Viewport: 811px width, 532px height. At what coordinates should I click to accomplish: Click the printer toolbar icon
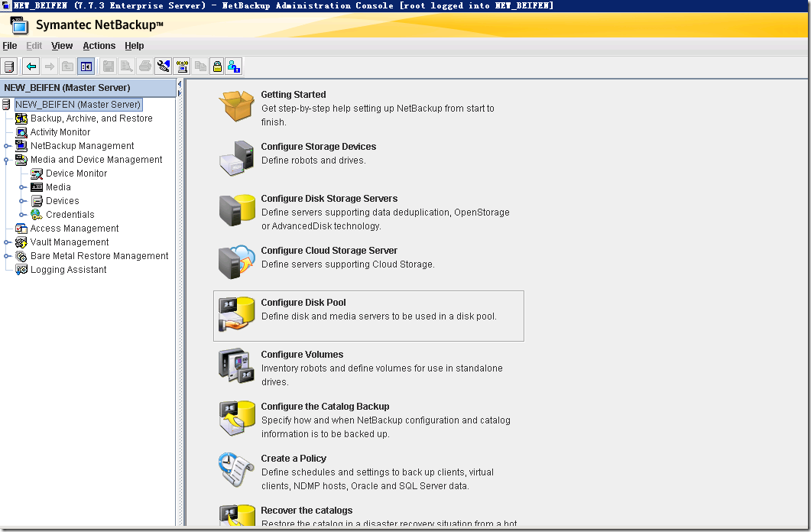pos(144,66)
